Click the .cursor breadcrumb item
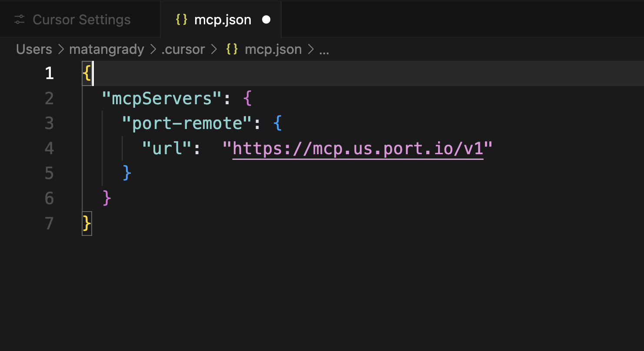Viewport: 644px width, 351px height. tap(183, 49)
